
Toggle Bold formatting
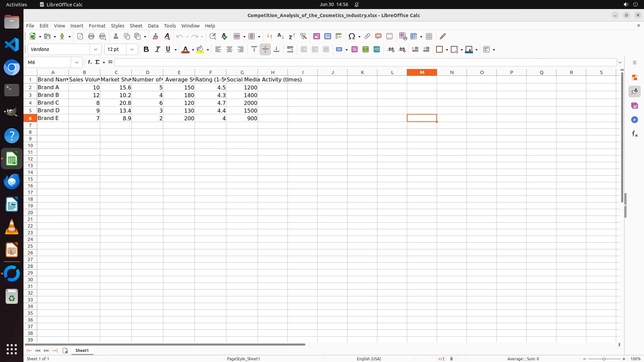[x=146, y=50]
